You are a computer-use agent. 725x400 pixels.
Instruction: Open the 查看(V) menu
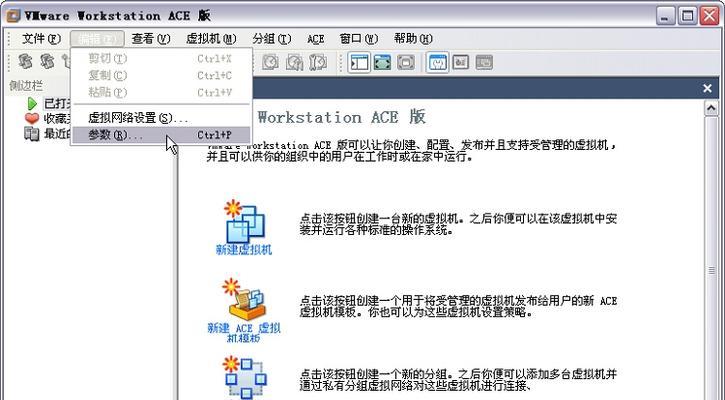[151, 39]
